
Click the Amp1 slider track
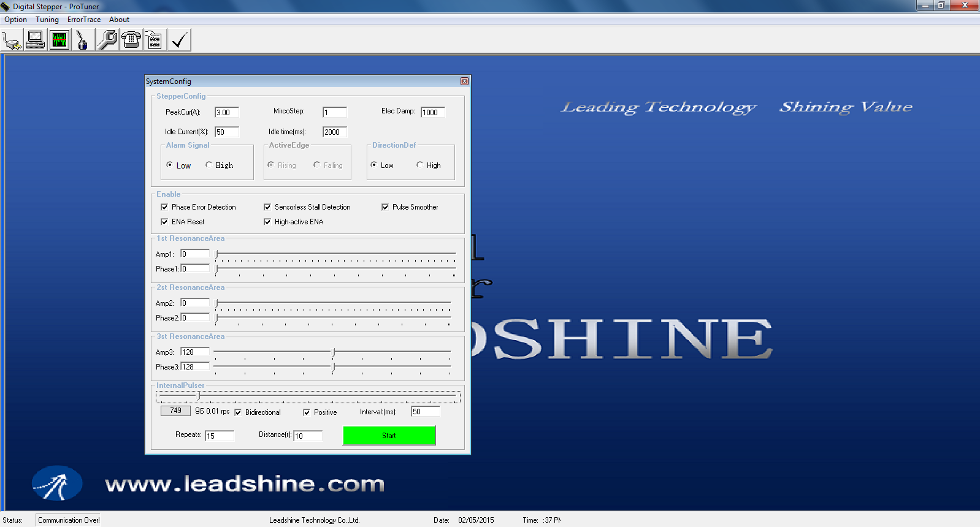[x=336, y=253]
